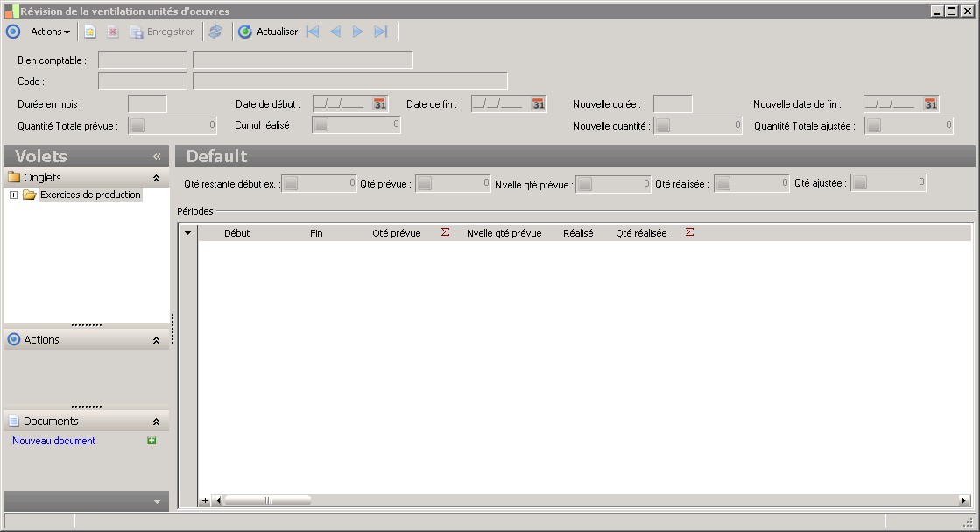Collapse the Documents pane section
Image resolution: width=980 pixels, height=532 pixels.
point(156,422)
